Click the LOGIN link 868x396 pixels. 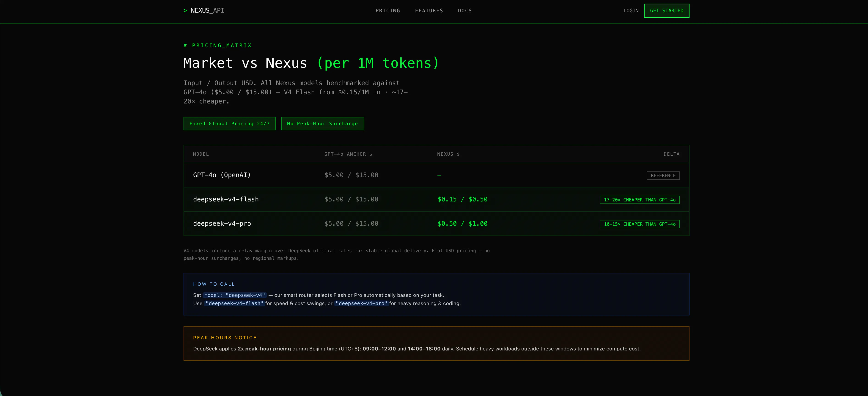coord(631,11)
